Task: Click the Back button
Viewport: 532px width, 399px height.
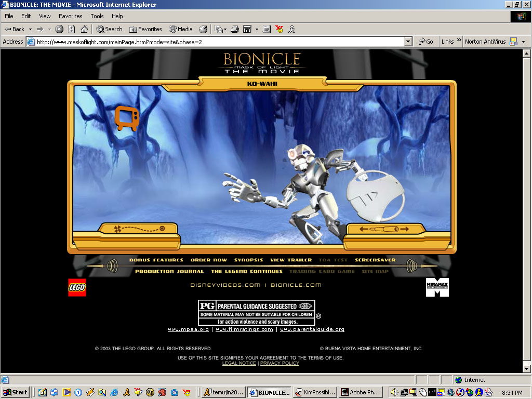Action: pyautogui.click(x=15, y=29)
